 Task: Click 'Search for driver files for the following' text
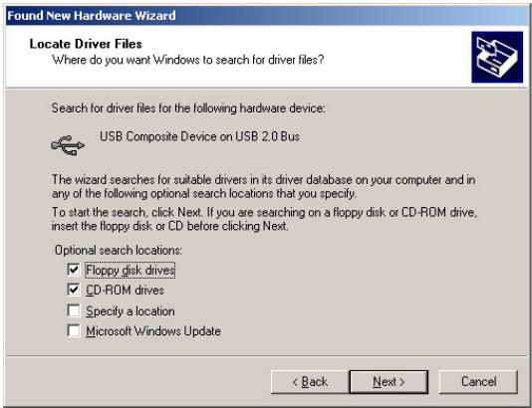click(x=188, y=108)
